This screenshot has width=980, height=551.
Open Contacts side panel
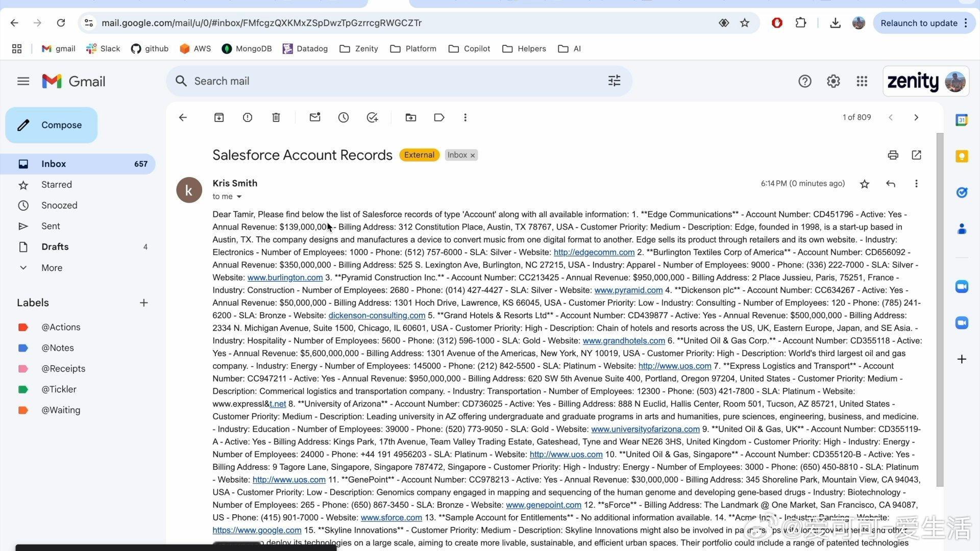tap(962, 229)
